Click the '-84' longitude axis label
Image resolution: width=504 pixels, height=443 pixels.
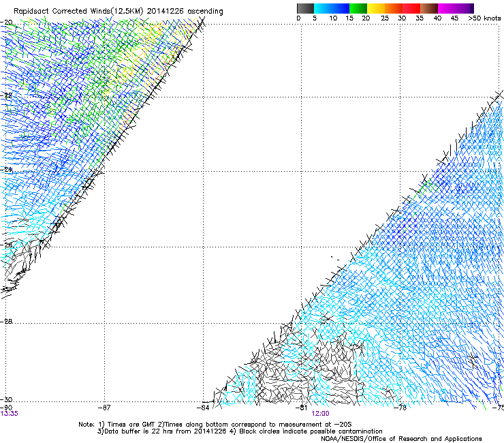click(x=203, y=408)
